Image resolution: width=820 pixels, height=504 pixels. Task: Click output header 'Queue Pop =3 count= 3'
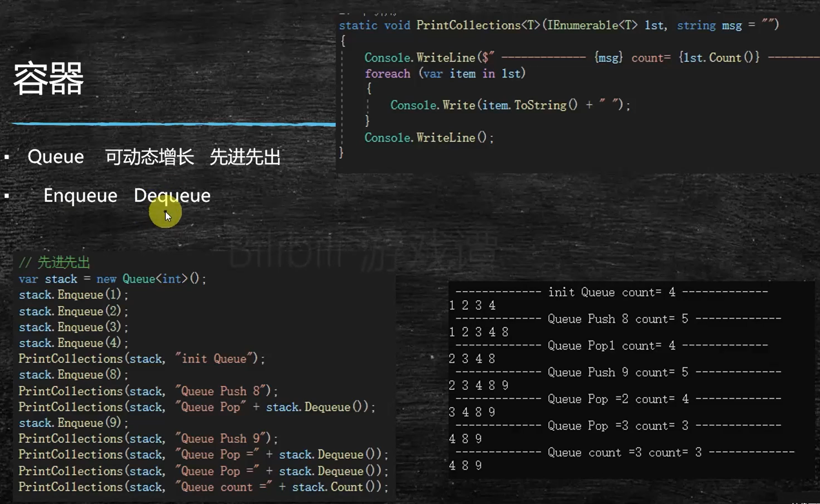[x=618, y=426]
